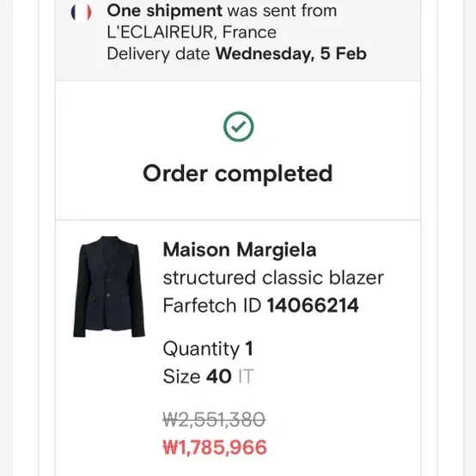Open the black blazer product thumbnail
Viewport: 476px width, 476px height.
click(x=109, y=287)
